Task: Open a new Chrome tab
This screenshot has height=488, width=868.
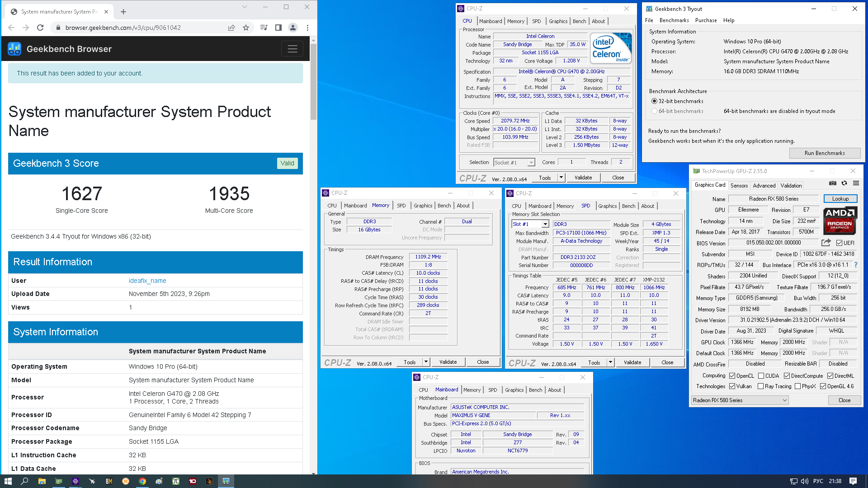Action: coord(123,12)
